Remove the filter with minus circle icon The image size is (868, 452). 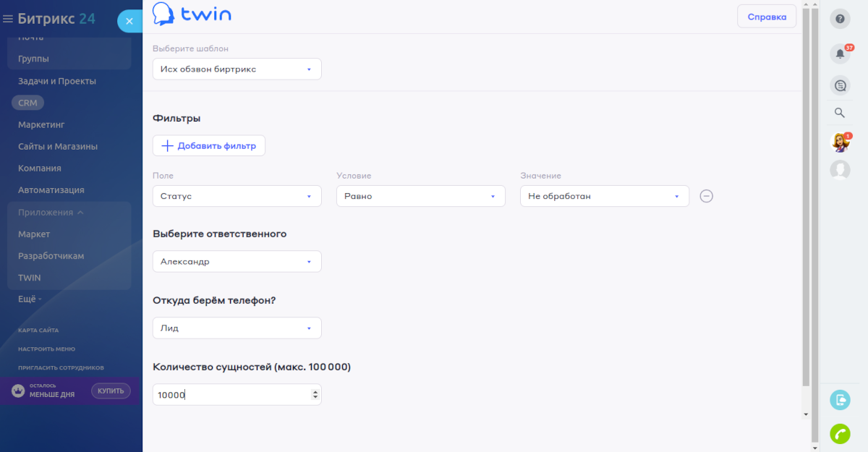click(x=707, y=196)
